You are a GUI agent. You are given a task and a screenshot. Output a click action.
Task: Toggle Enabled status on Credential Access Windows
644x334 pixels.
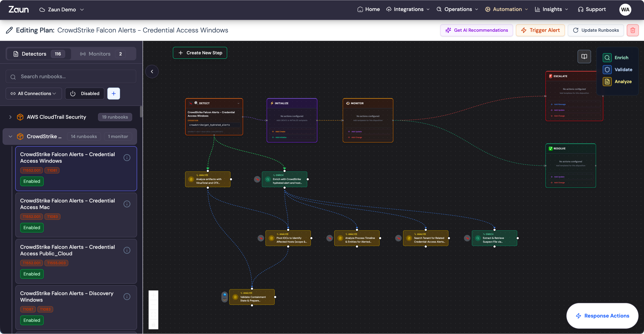click(32, 181)
